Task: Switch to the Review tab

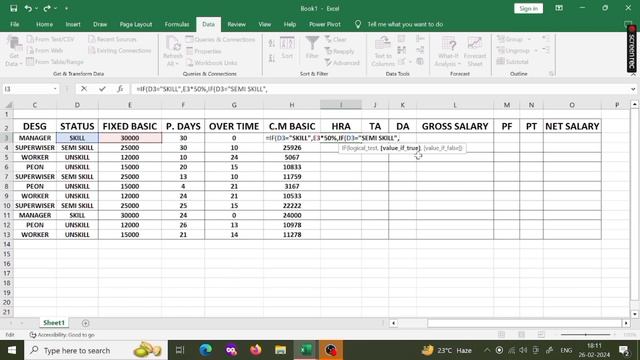Action: pyautogui.click(x=236, y=24)
